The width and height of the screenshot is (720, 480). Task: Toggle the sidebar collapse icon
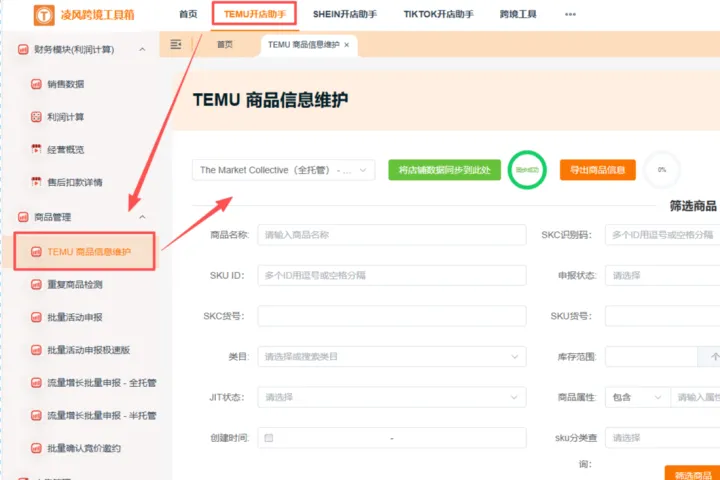[175, 45]
